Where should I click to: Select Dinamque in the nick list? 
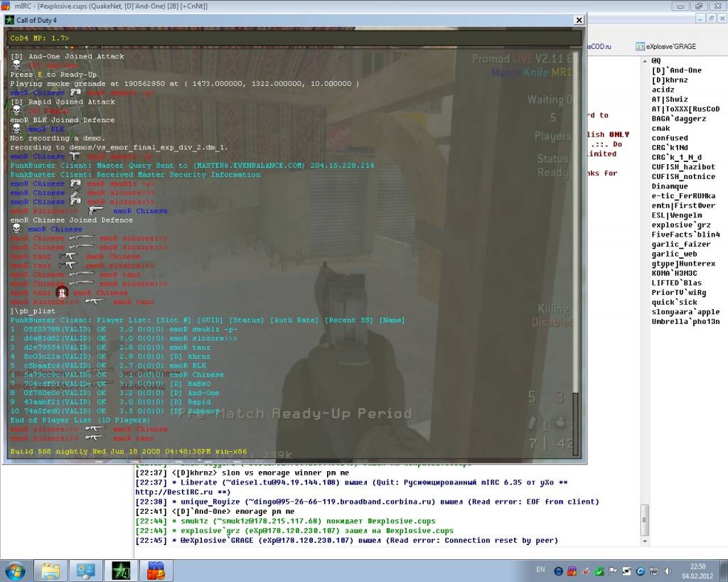(670, 186)
